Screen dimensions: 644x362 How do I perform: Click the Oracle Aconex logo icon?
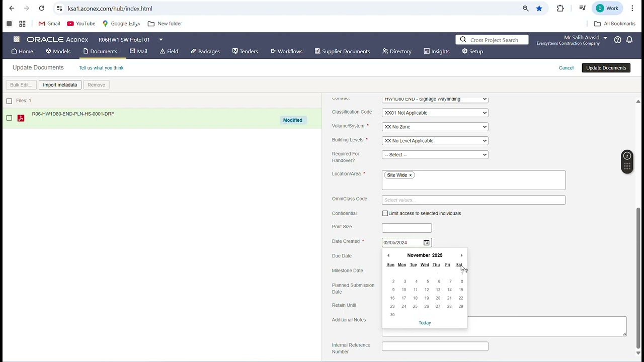17,40
